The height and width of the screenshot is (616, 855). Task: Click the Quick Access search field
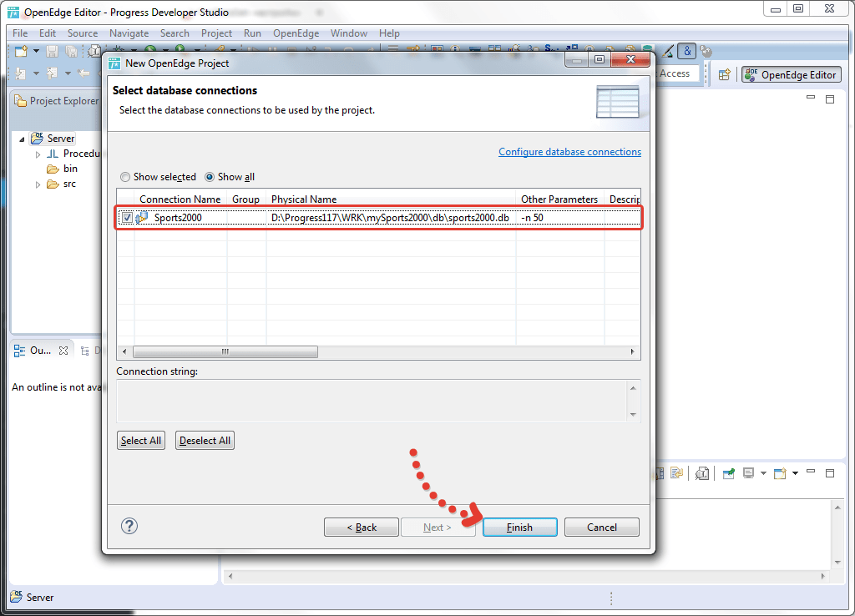point(677,73)
